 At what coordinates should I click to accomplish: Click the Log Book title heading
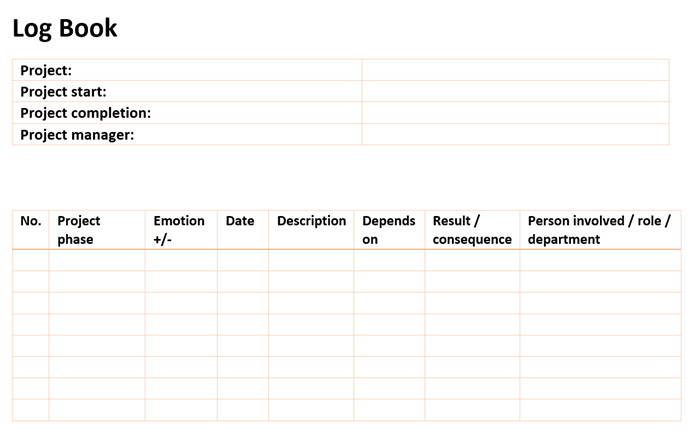pos(65,28)
